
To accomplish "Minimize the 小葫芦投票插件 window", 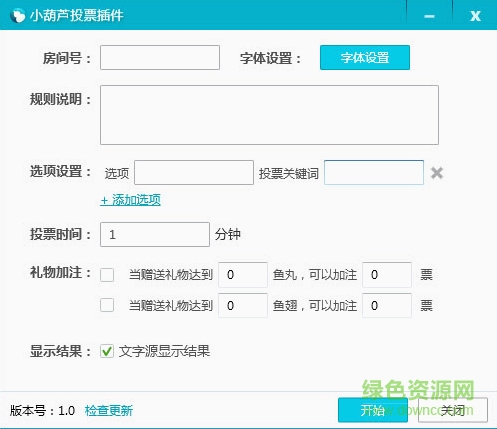I will pyautogui.click(x=429, y=16).
